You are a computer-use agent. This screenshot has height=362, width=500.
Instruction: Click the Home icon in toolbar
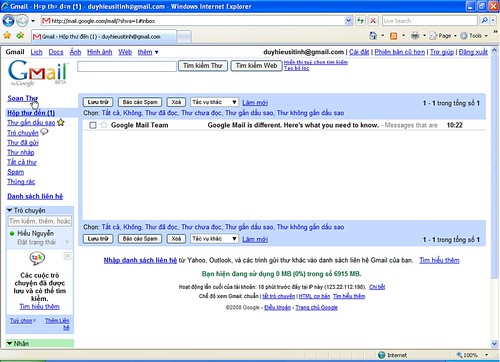[373, 35]
